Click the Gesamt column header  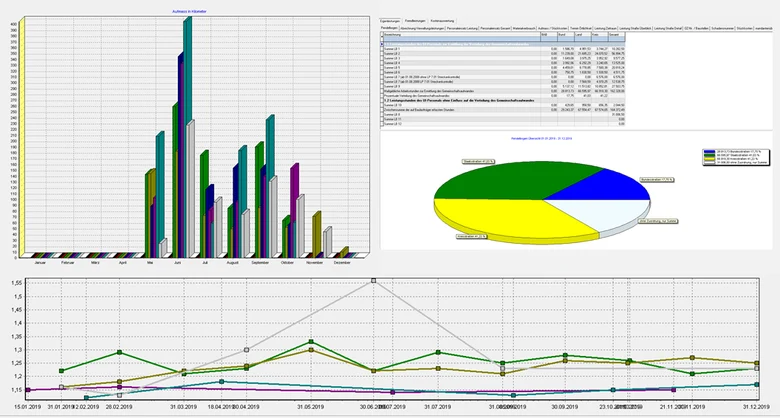click(x=616, y=34)
